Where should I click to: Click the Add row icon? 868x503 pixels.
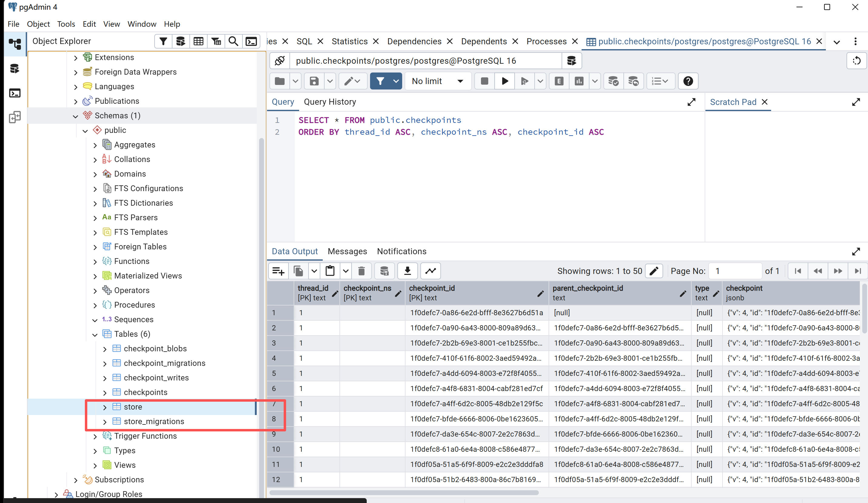click(x=278, y=271)
